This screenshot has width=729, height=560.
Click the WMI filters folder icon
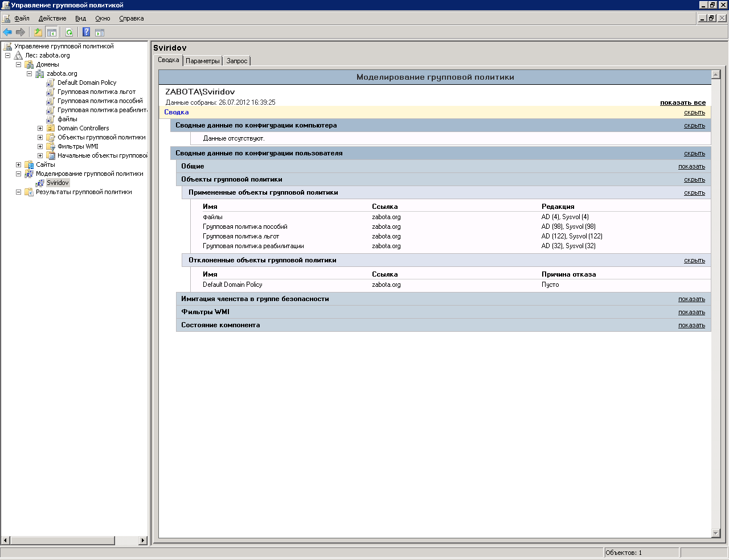pyautogui.click(x=51, y=146)
